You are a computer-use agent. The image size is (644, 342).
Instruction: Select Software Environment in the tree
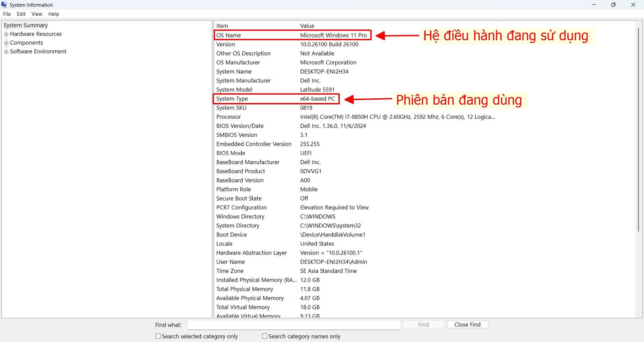click(x=38, y=51)
